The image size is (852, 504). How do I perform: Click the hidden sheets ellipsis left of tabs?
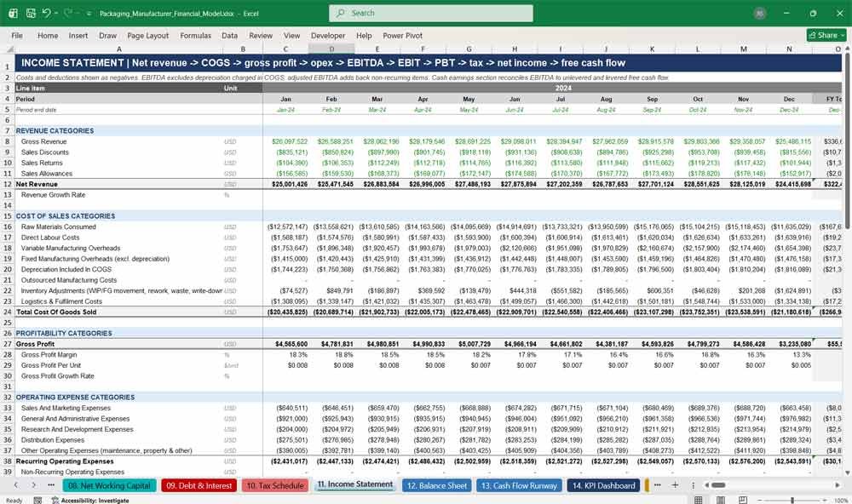[51, 485]
